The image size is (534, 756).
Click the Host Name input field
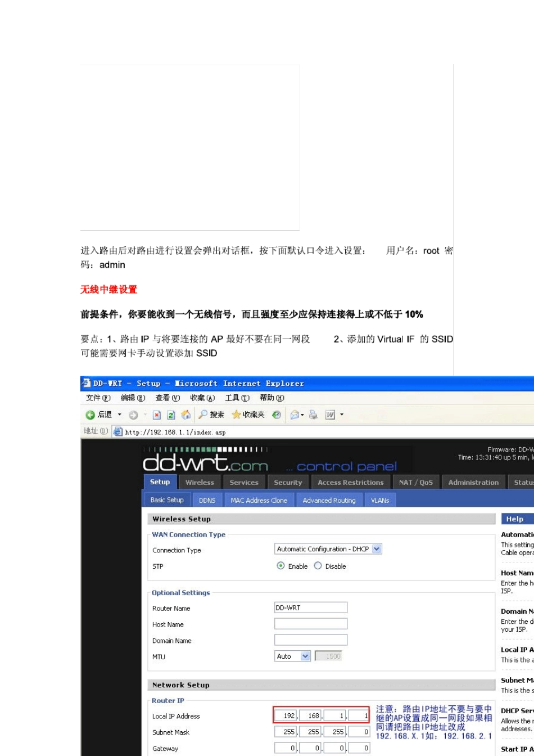pyautogui.click(x=311, y=624)
